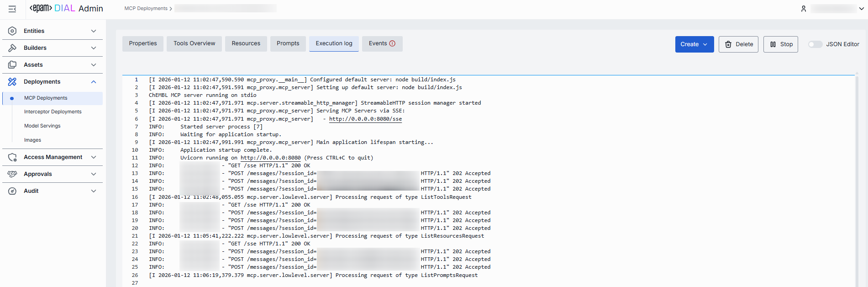Open the user account dropdown arrow
This screenshot has height=287, width=868.
(861, 9)
